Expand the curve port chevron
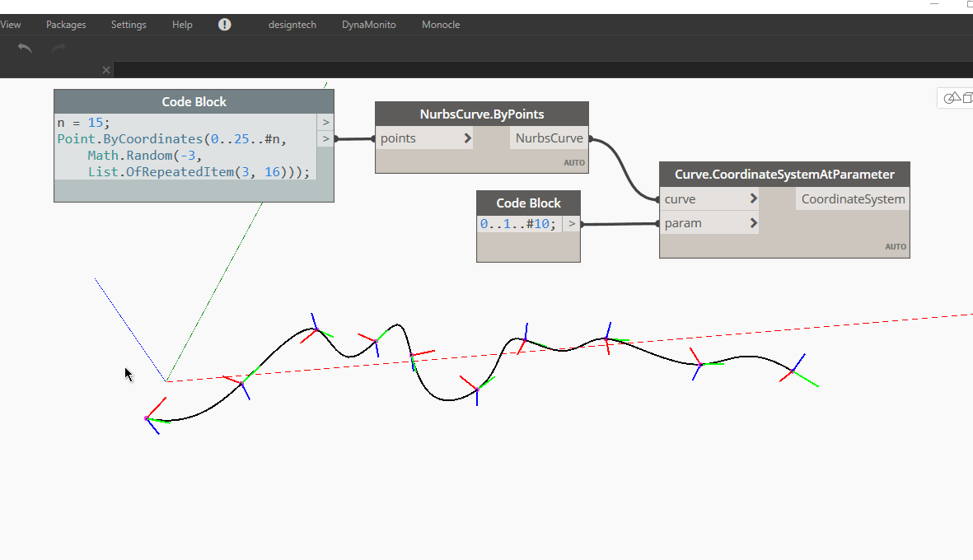Screen dimensions: 973x560 coord(753,199)
